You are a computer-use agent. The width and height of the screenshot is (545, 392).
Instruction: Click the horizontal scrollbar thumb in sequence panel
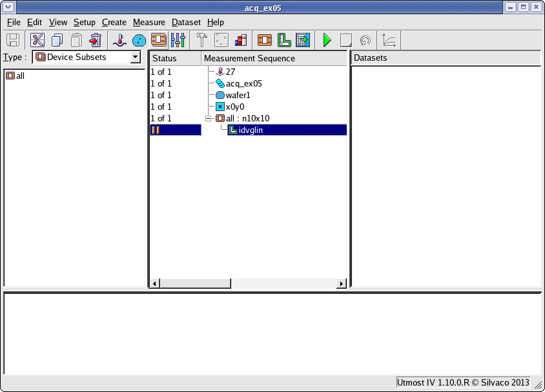pyautogui.click(x=196, y=284)
